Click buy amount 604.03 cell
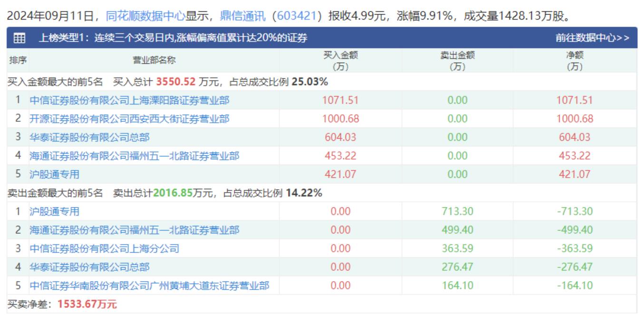 (340, 137)
